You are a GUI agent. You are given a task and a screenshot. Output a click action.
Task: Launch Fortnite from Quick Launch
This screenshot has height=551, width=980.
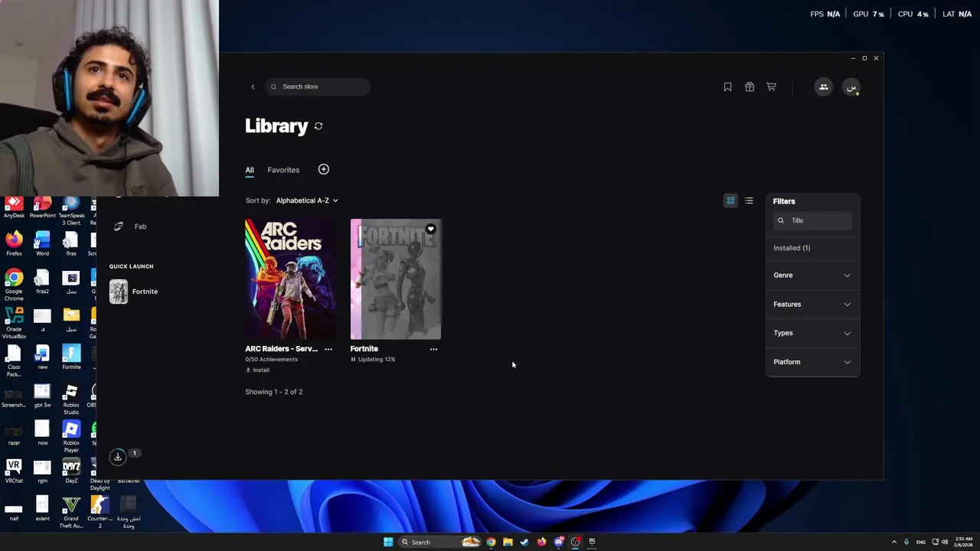(x=134, y=292)
